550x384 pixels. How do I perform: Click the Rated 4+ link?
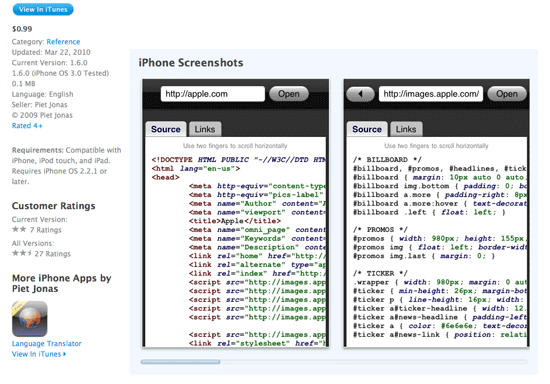27,126
